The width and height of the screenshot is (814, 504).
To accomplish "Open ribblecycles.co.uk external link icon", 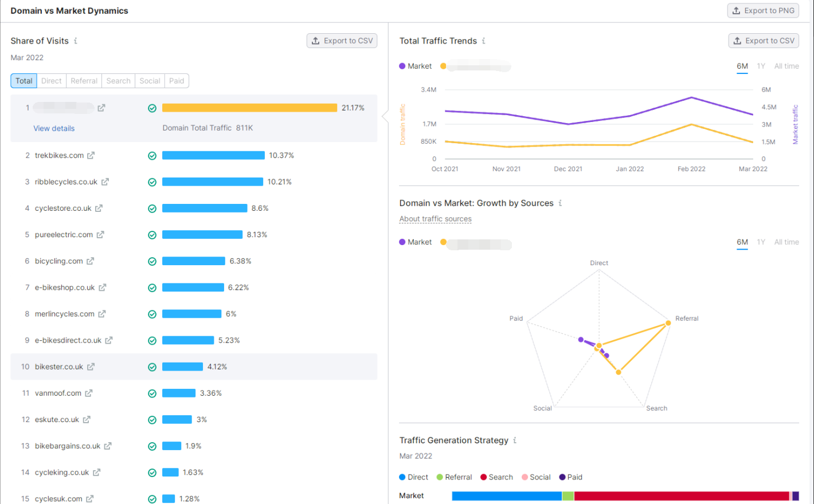I will point(105,182).
